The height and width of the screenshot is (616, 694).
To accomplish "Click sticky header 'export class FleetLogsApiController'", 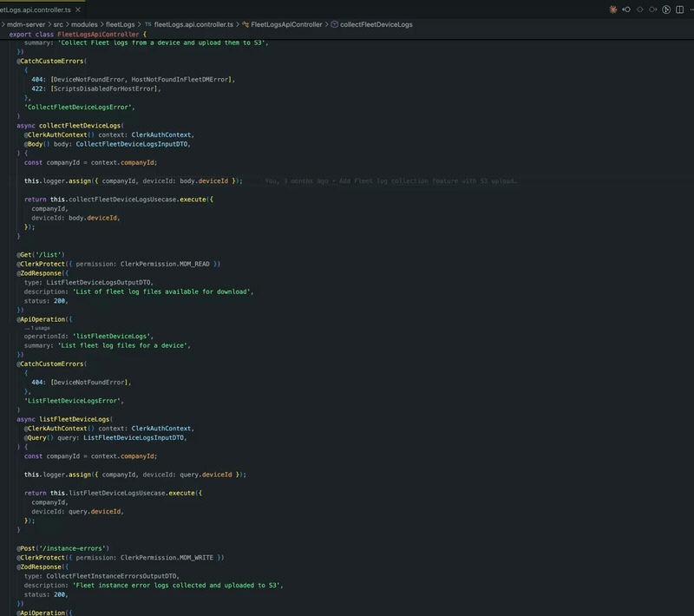I will tap(77, 34).
